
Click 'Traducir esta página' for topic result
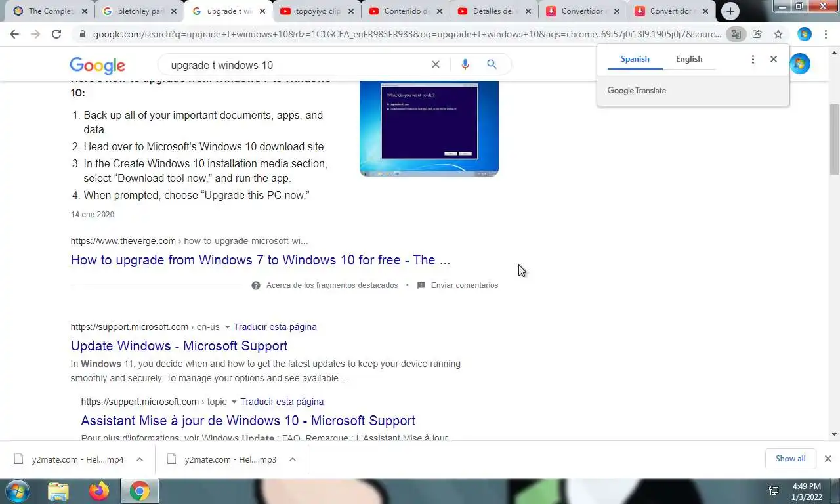tap(282, 402)
